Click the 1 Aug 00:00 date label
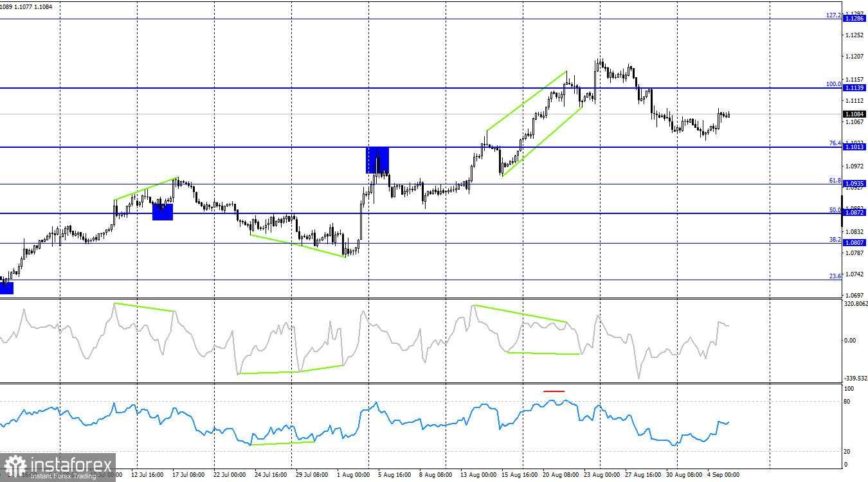The height and width of the screenshot is (482, 868). point(352,476)
